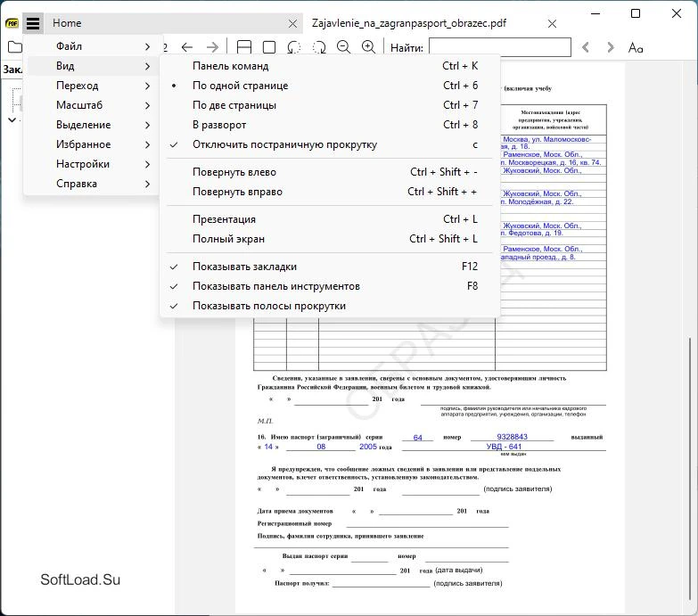Find previous match with the left chevron
Screen dimensions: 698x616
tap(586, 47)
